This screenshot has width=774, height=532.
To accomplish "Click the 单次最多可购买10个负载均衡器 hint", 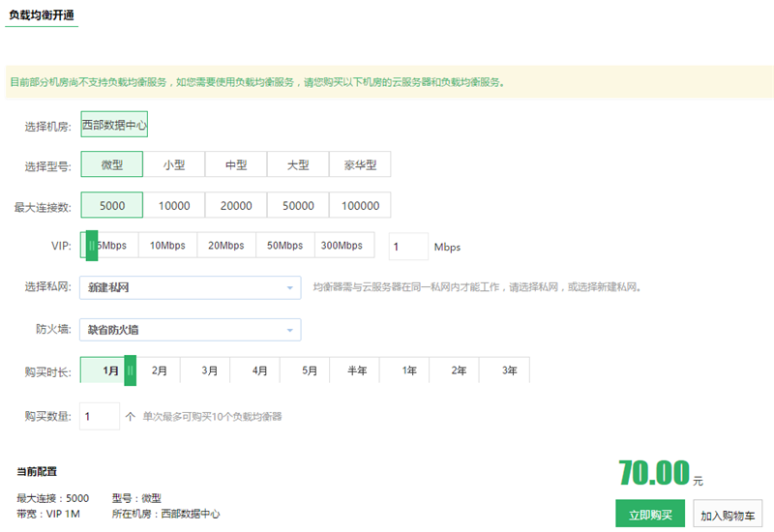I will coord(212,417).
